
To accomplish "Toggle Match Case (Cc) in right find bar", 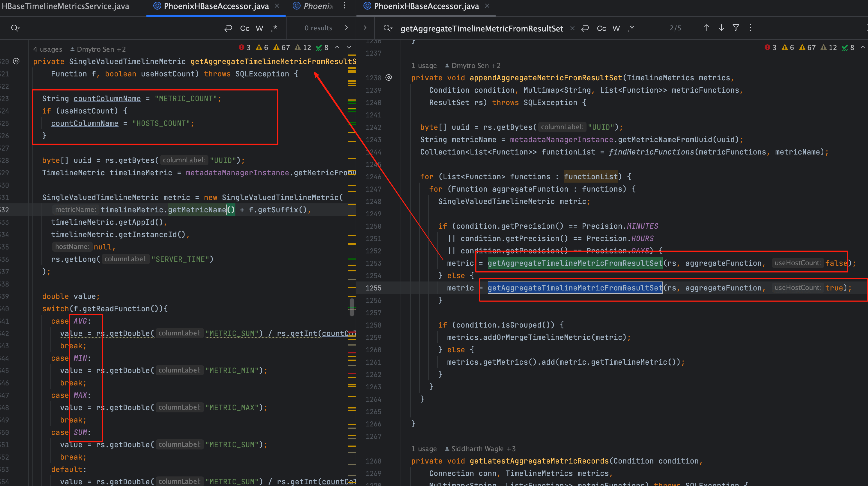I will [x=601, y=28].
